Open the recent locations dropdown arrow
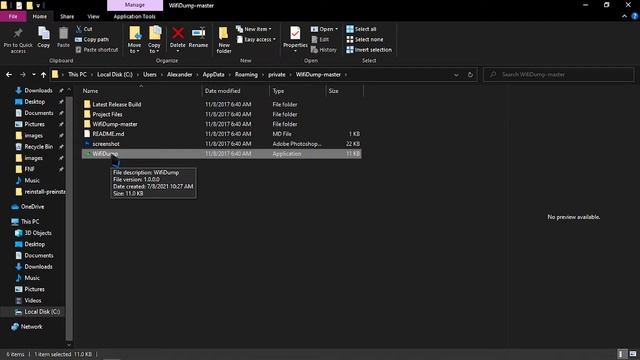 pyautogui.click(x=34, y=75)
